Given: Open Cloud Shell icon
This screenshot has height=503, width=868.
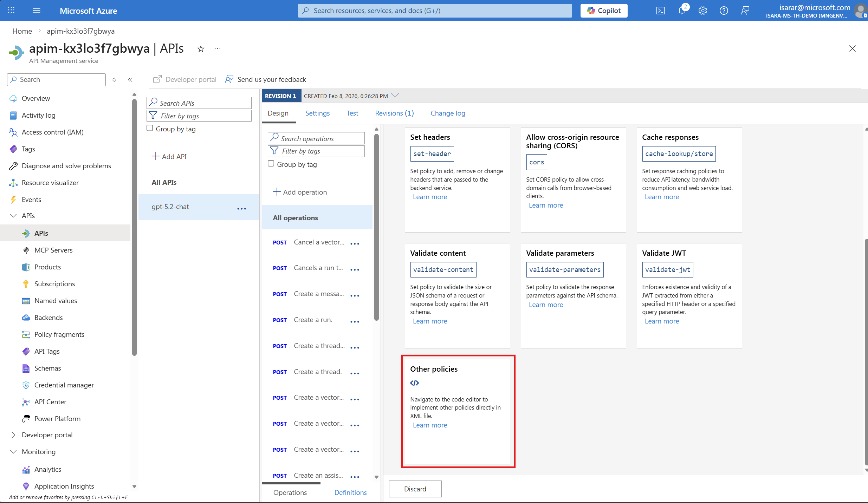Looking at the screenshot, I should (x=661, y=11).
